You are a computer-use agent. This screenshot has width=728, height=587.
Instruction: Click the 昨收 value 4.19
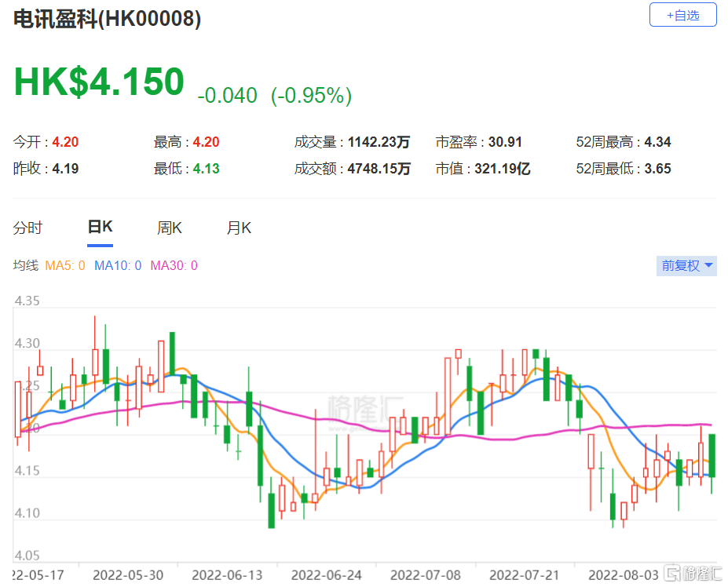65,169
